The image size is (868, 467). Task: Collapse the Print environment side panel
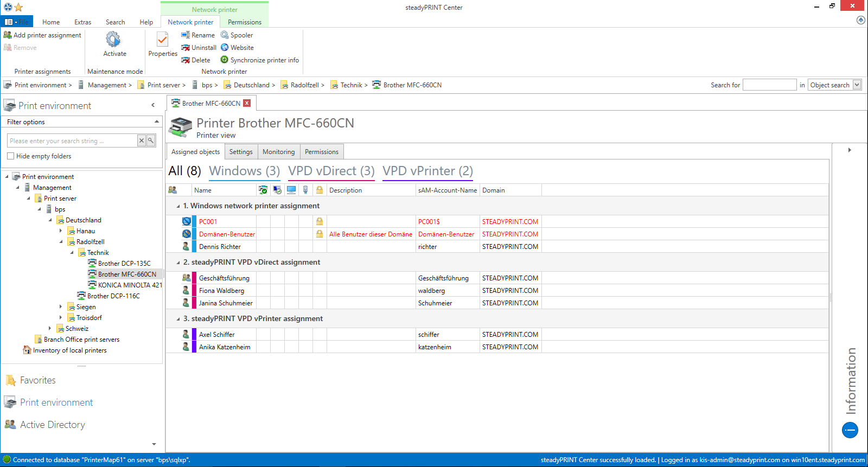tap(153, 105)
